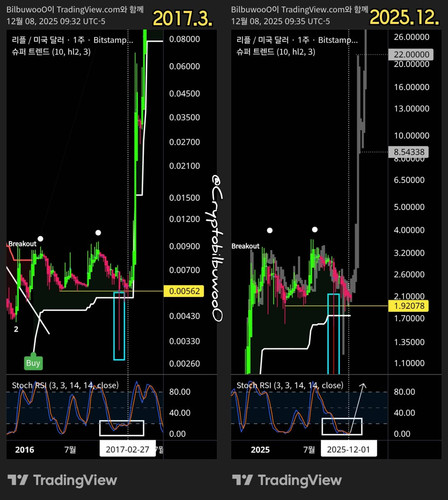Click the 6.50000 price axis value
448x500 pixels.
(409, 180)
